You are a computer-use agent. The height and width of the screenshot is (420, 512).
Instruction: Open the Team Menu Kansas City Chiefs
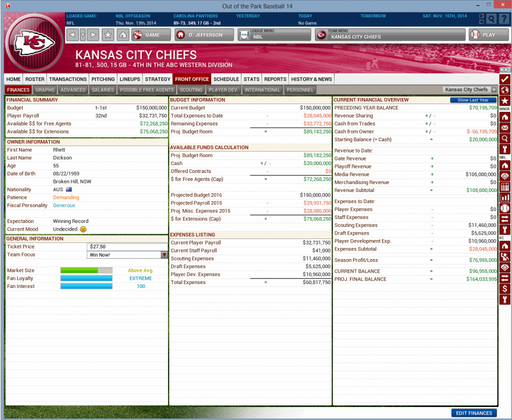390,34
